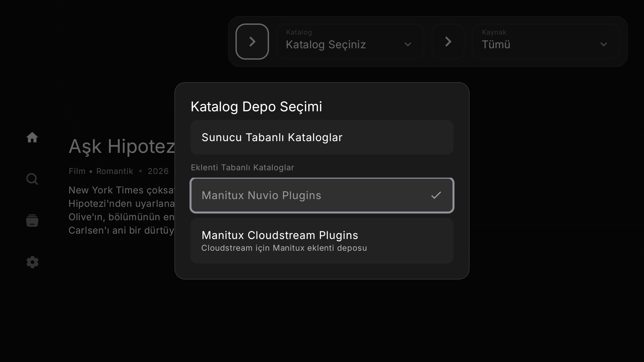The image size is (644, 362).
Task: Expand the Katalog Seçiniz dropdown
Action: pyautogui.click(x=350, y=42)
